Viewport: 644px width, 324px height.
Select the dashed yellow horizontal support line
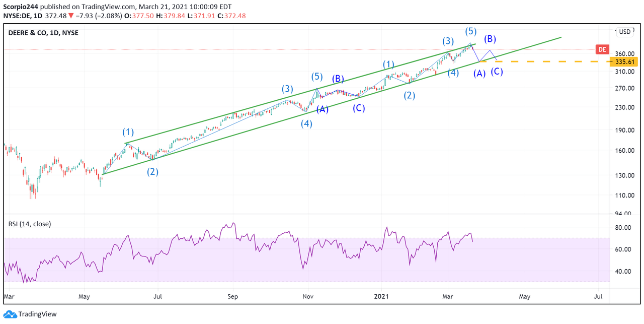[543, 61]
